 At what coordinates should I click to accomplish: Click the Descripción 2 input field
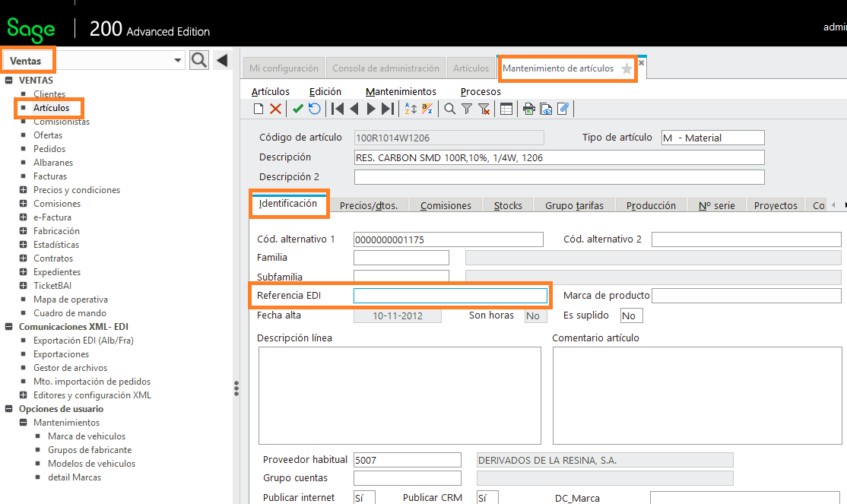[x=559, y=177]
